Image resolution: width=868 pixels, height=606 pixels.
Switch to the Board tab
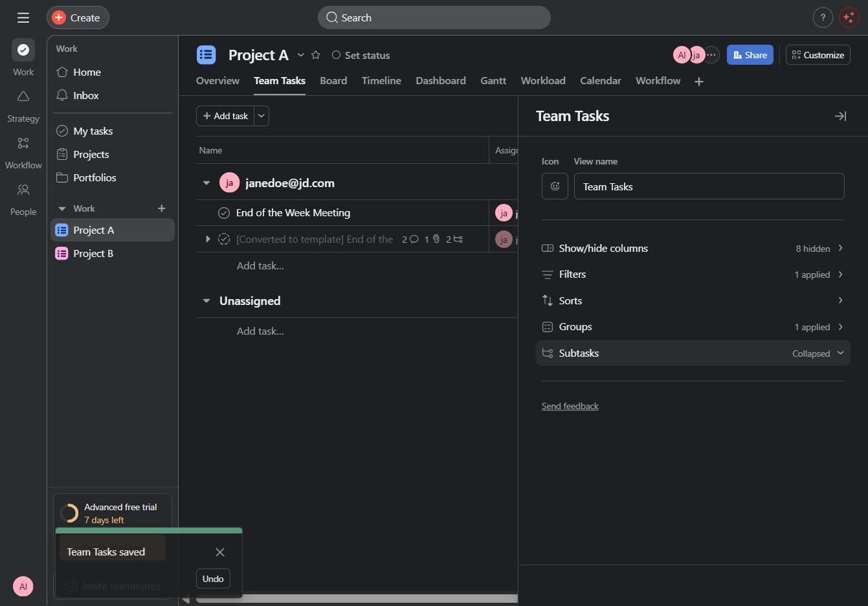pos(333,81)
